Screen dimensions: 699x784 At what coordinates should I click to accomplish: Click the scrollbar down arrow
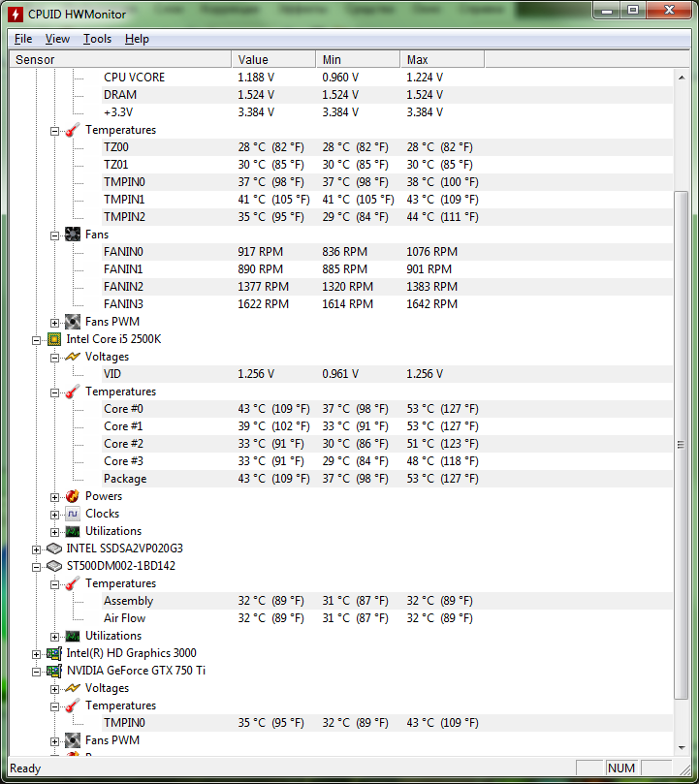(x=682, y=747)
